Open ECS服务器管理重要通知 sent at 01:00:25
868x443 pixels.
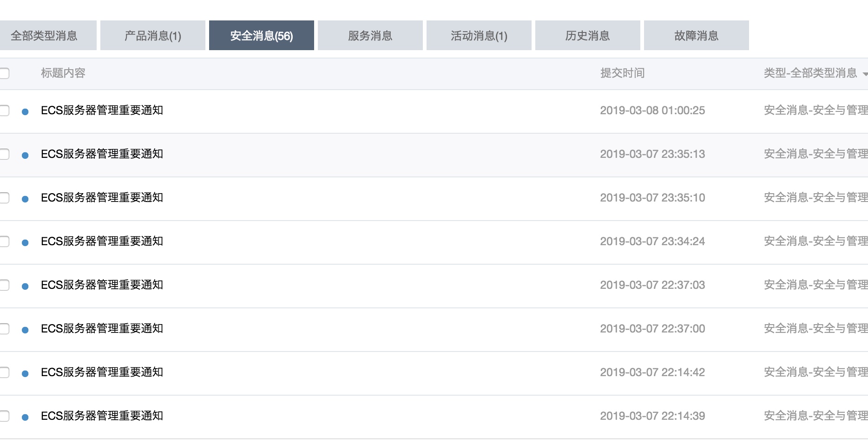[102, 111]
